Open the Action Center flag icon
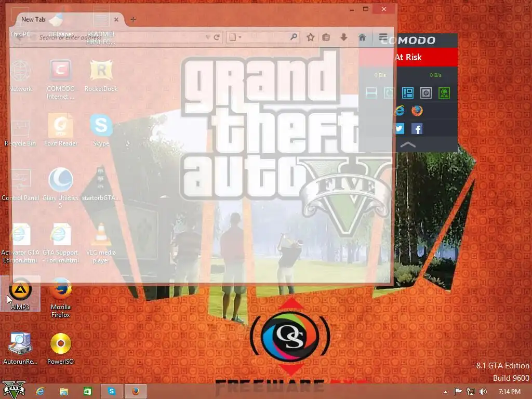This screenshot has width=532, height=399. click(458, 392)
